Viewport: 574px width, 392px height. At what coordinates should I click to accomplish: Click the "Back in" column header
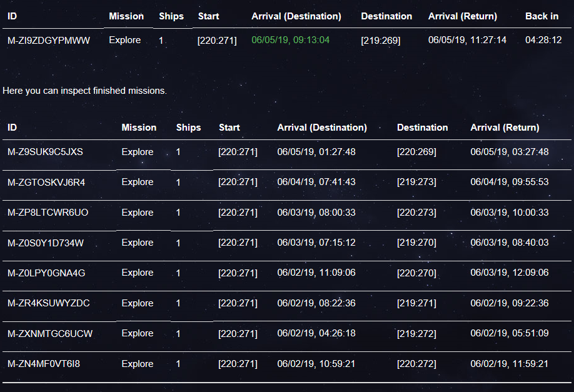[541, 16]
